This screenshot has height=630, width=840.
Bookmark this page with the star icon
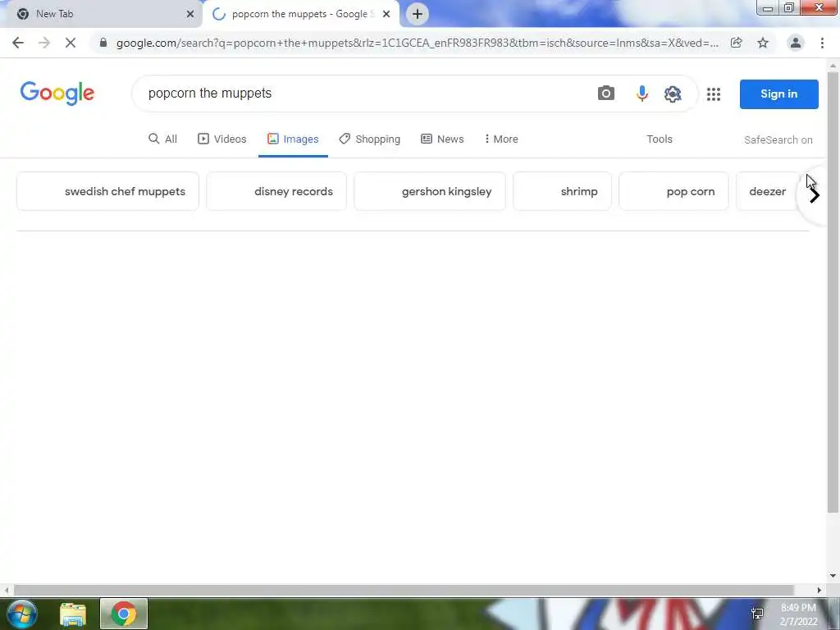pos(763,43)
